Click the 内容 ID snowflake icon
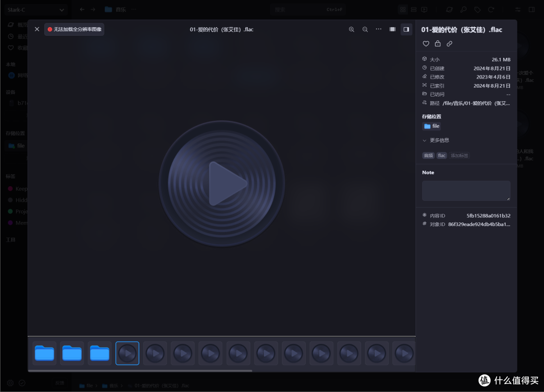 424,215
